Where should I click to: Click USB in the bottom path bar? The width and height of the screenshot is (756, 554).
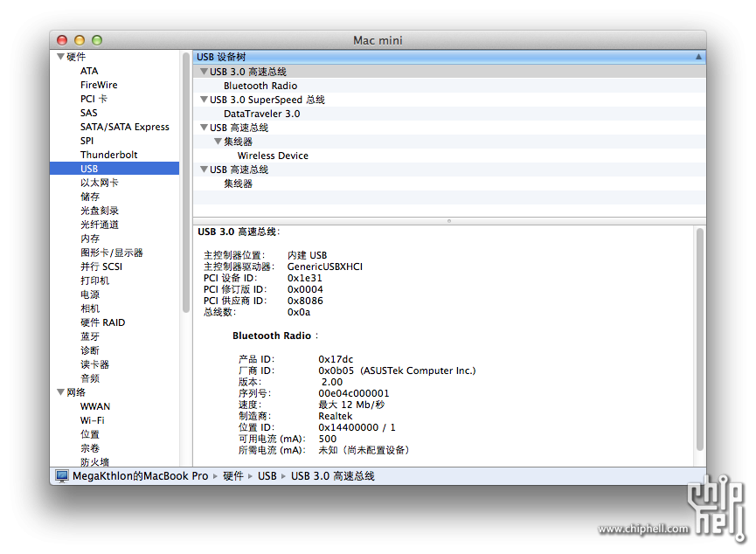(x=267, y=476)
